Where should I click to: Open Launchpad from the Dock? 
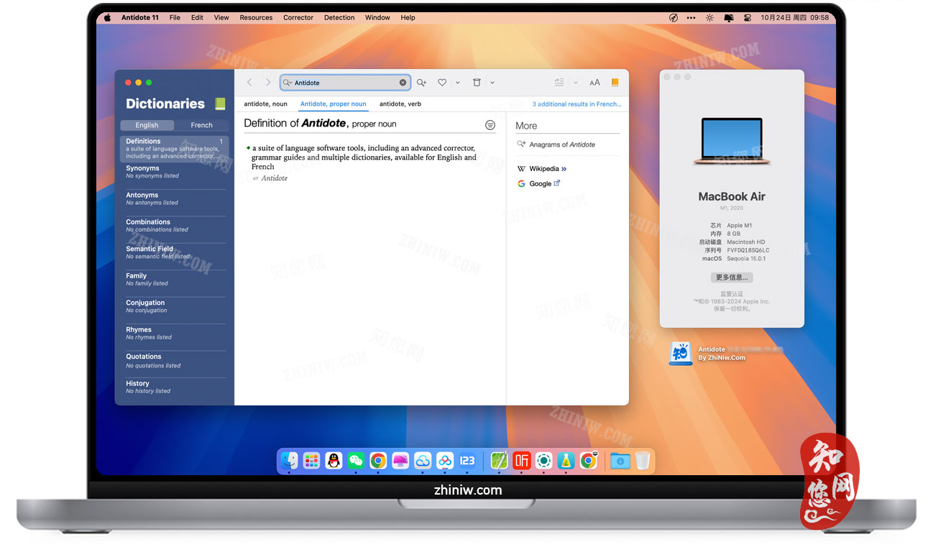[x=311, y=461]
